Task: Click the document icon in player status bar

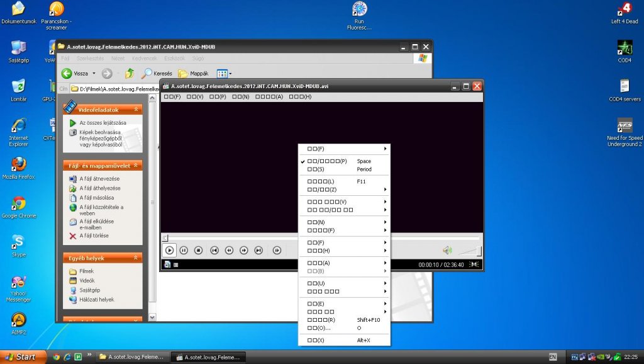Action: pos(167,264)
